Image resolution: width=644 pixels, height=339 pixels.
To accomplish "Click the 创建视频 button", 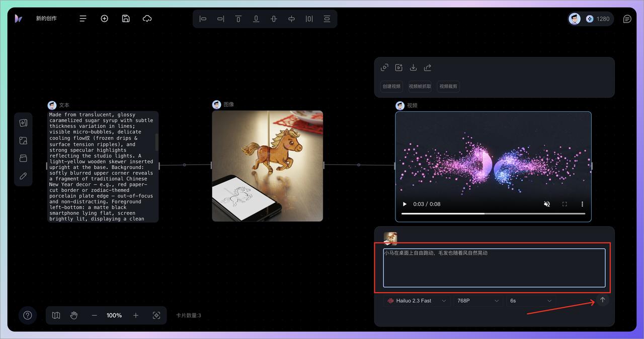I will 391,86.
